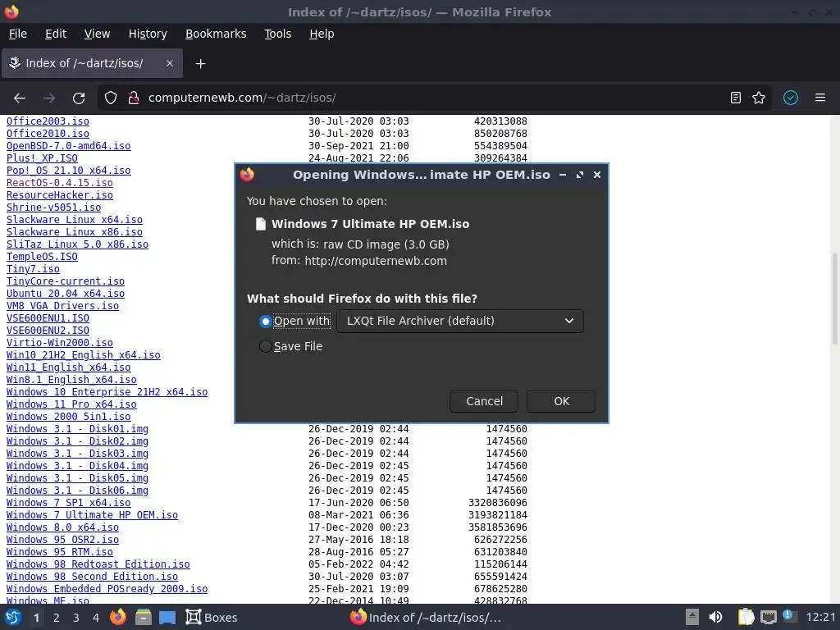Open the Ubuntu 20.04 x64.iso link
This screenshot has height=630, width=840.
(66, 294)
